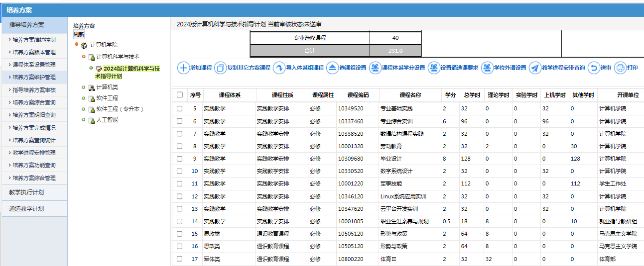Click the pencil icon beside 2024版计算机科学与技术指导计划
The image size is (644, 266).
(x=99, y=69)
